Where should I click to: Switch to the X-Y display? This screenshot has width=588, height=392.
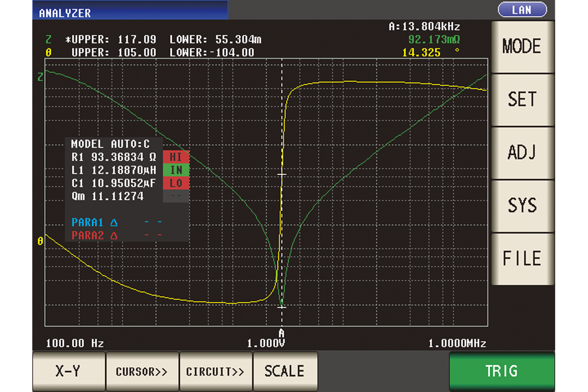click(x=68, y=371)
